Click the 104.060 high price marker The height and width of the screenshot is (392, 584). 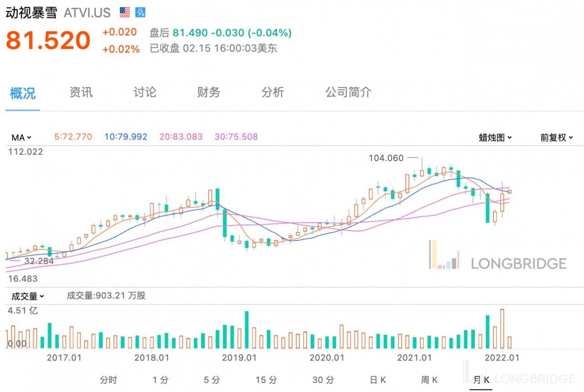pyautogui.click(x=386, y=158)
